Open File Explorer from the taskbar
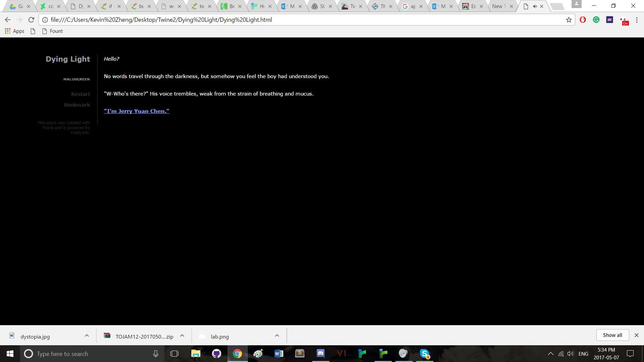644x362 pixels. (196, 354)
